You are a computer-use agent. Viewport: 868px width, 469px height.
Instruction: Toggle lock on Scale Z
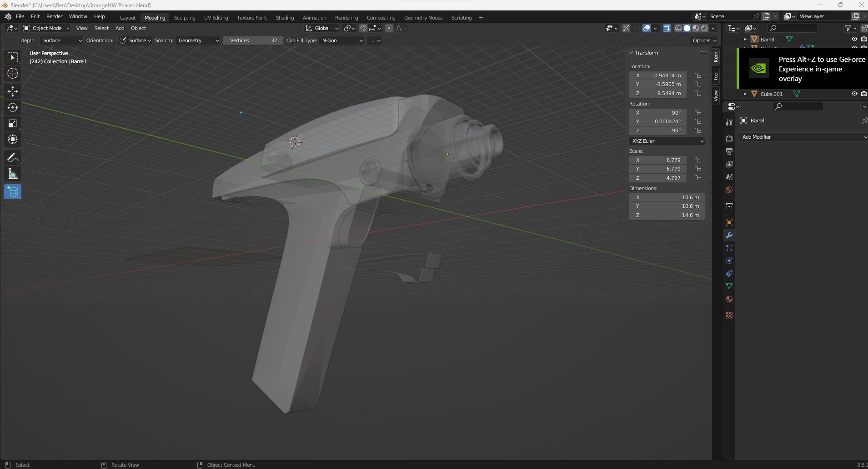[x=698, y=178]
